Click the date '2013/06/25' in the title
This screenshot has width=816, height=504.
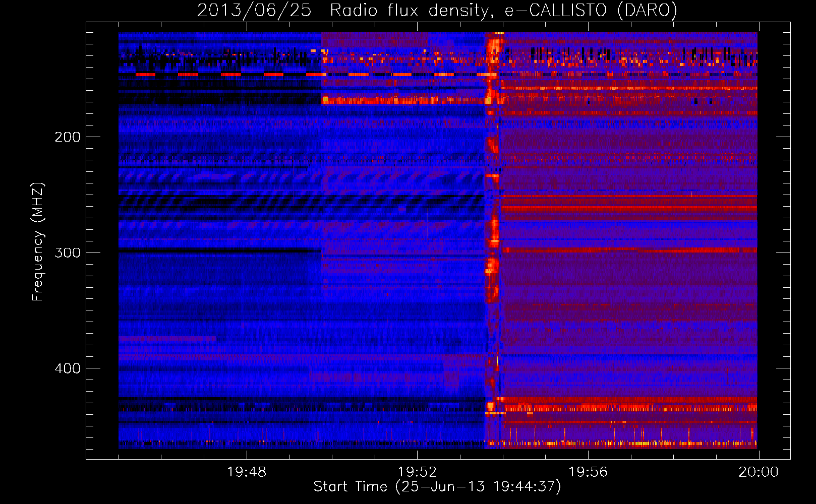(254, 11)
